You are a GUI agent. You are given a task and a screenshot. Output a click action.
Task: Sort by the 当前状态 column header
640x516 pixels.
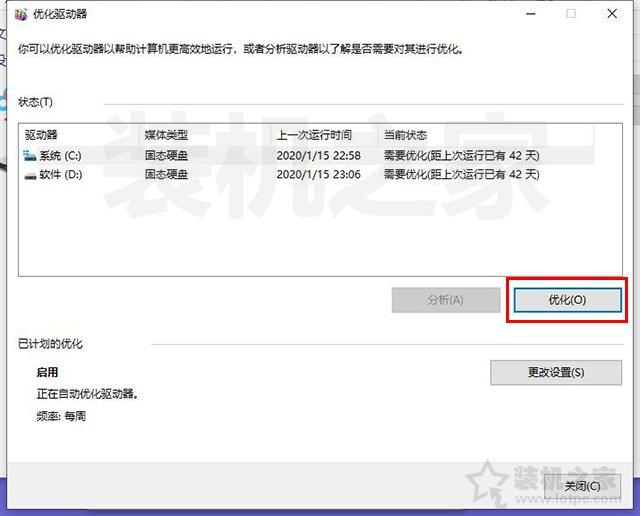tap(486, 135)
